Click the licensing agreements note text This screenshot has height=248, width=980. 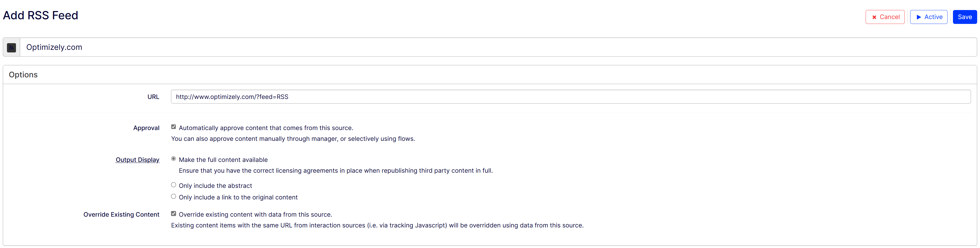click(x=336, y=171)
